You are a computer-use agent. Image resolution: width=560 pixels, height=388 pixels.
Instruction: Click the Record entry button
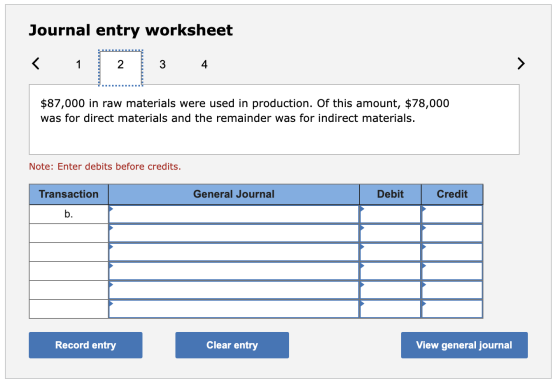click(86, 345)
